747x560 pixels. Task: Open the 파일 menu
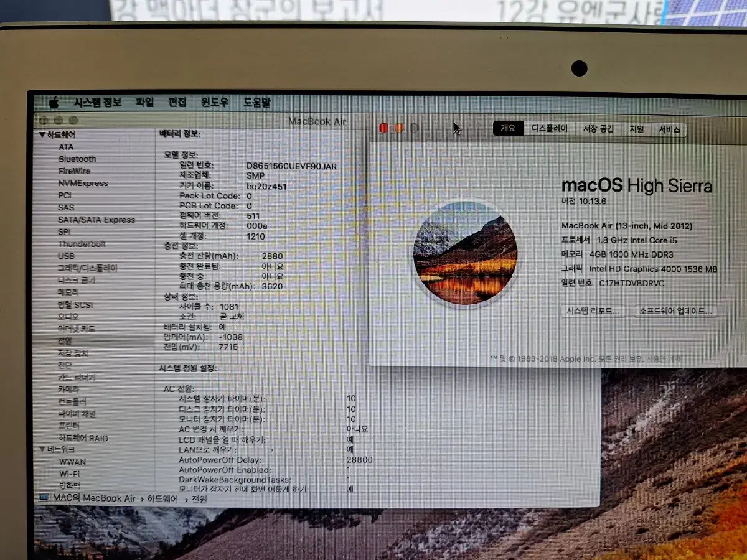point(144,103)
